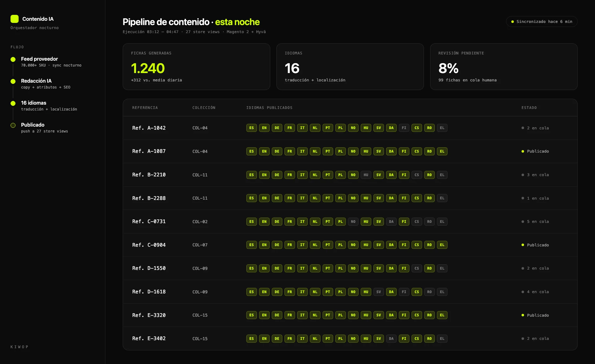Click the dimmed EL badge in row B-2288
Screen dimensions: 595x364
(442, 198)
